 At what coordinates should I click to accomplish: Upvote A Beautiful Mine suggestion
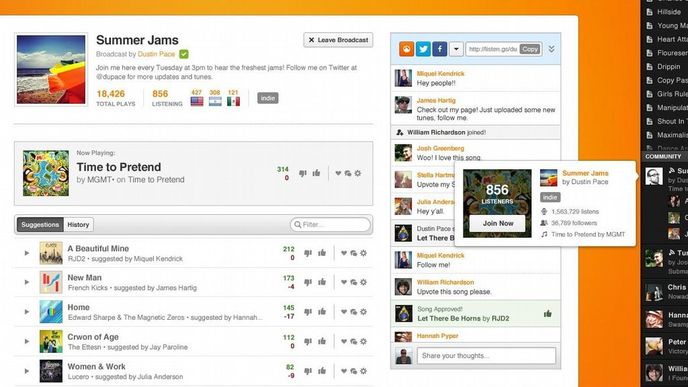[322, 253]
